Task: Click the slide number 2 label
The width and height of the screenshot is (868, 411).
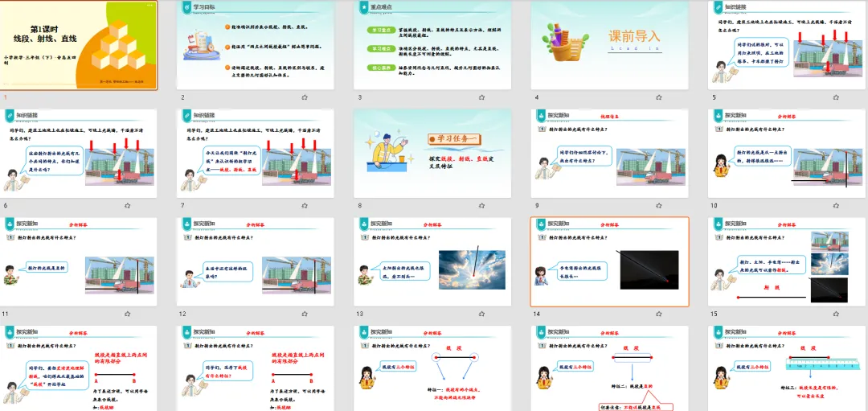Action: [182, 97]
